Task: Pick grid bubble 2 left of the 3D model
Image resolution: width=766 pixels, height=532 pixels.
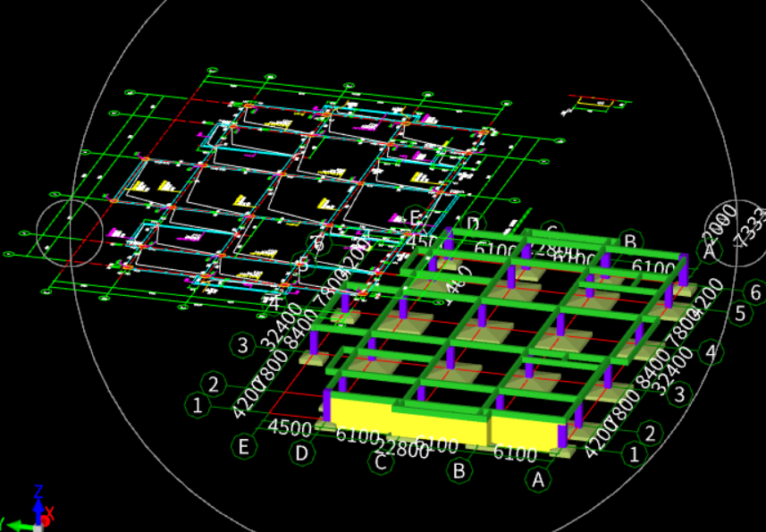Action: [214, 384]
